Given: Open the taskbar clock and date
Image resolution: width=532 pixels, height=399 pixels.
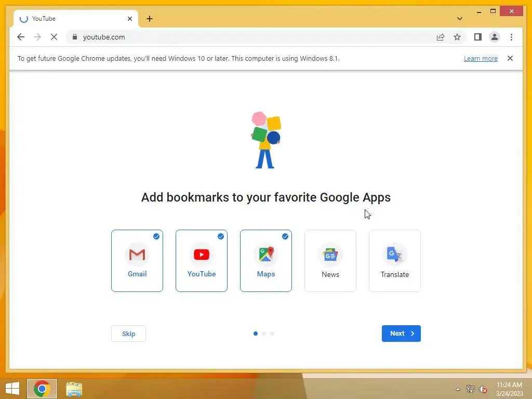Looking at the screenshot, I should tap(509, 389).
